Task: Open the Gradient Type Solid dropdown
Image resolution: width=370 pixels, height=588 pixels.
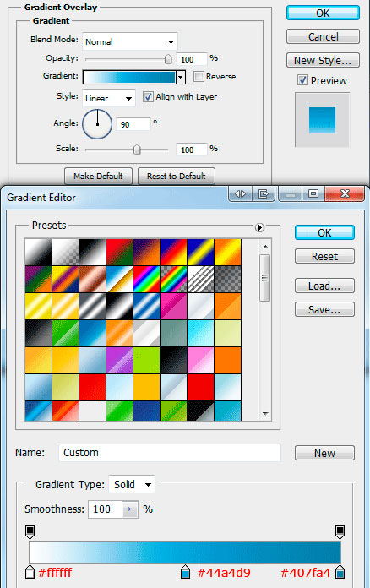Action: 132,484
